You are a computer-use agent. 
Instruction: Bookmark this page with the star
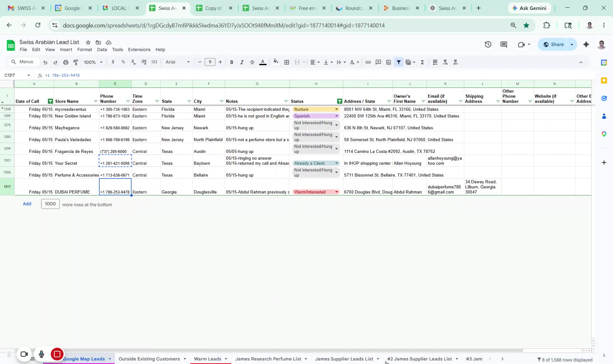point(526,25)
